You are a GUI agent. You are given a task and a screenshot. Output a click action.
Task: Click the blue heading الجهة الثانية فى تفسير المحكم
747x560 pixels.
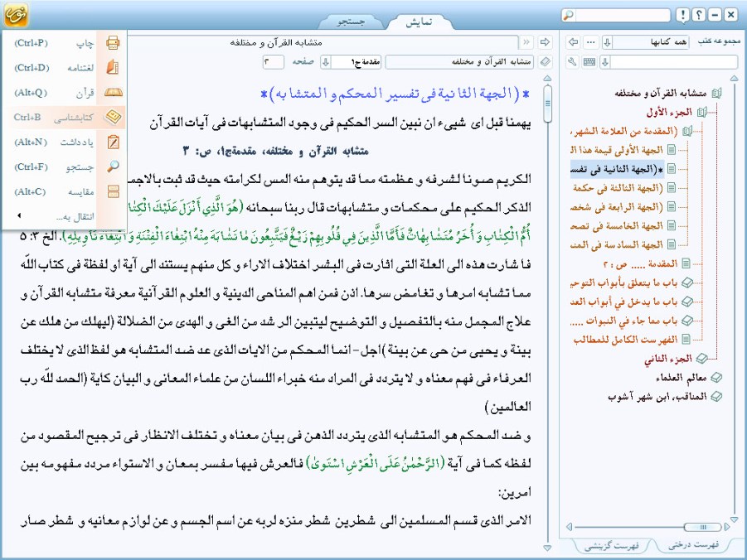[x=395, y=94]
